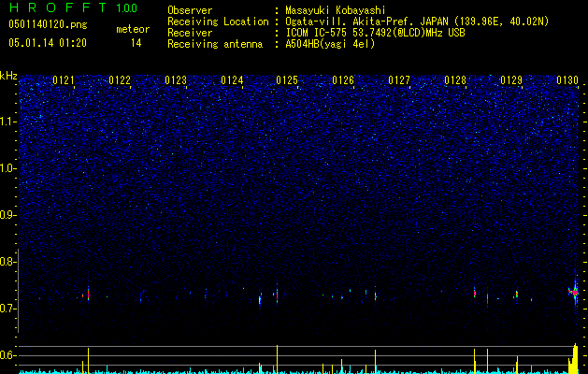
Task: Click the date stamp 05.01.14 01:20
Action: [48, 43]
